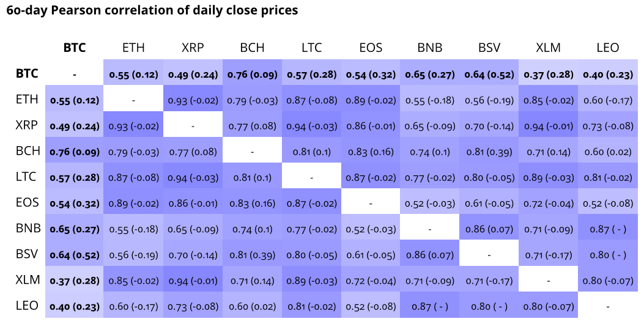The width and height of the screenshot is (644, 327).
Task: Click the XLM row, XRP column cell
Action: coord(193,281)
